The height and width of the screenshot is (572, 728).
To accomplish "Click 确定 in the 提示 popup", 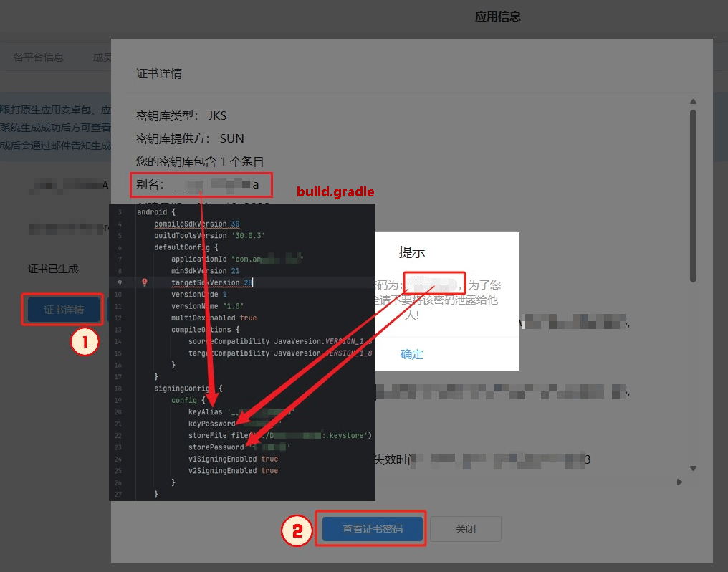I will click(x=411, y=354).
